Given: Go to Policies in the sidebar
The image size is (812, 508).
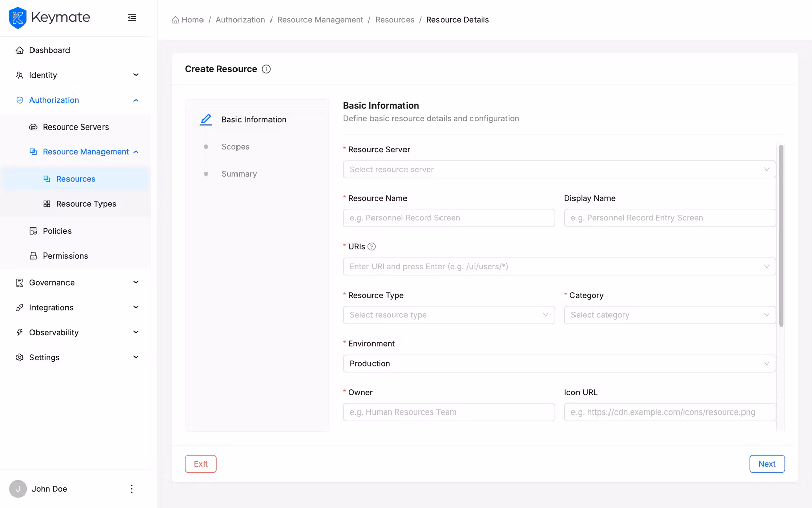Looking at the screenshot, I should (x=57, y=231).
